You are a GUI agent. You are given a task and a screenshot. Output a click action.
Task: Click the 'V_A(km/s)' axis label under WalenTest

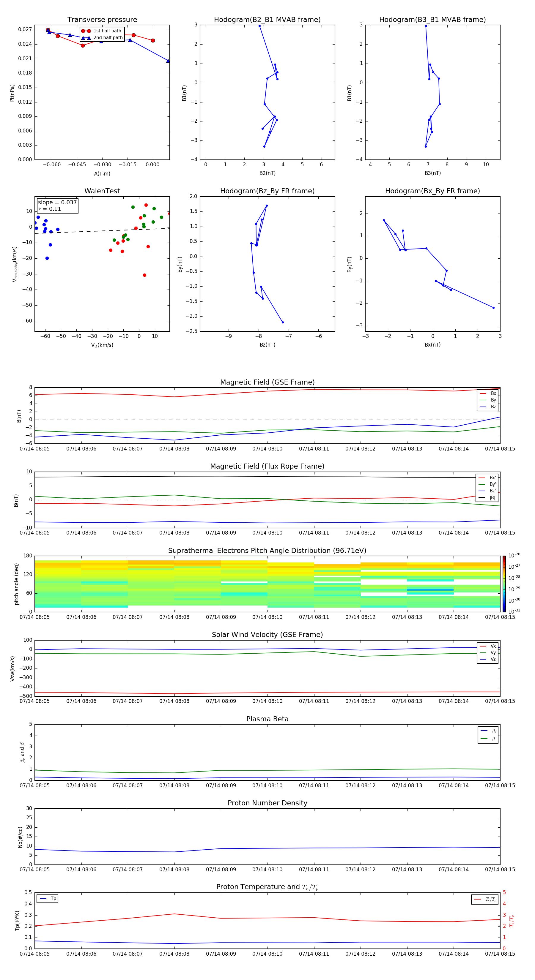pyautogui.click(x=102, y=345)
